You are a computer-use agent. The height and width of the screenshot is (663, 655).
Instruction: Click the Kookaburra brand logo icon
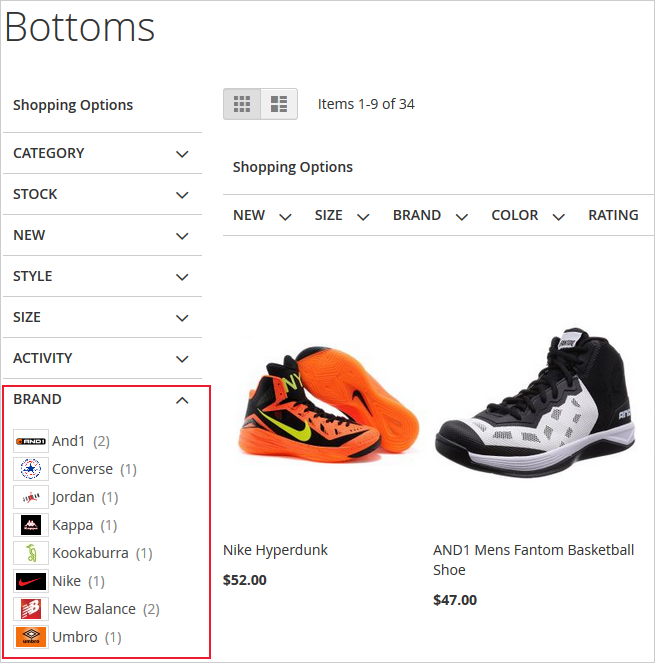pos(31,553)
